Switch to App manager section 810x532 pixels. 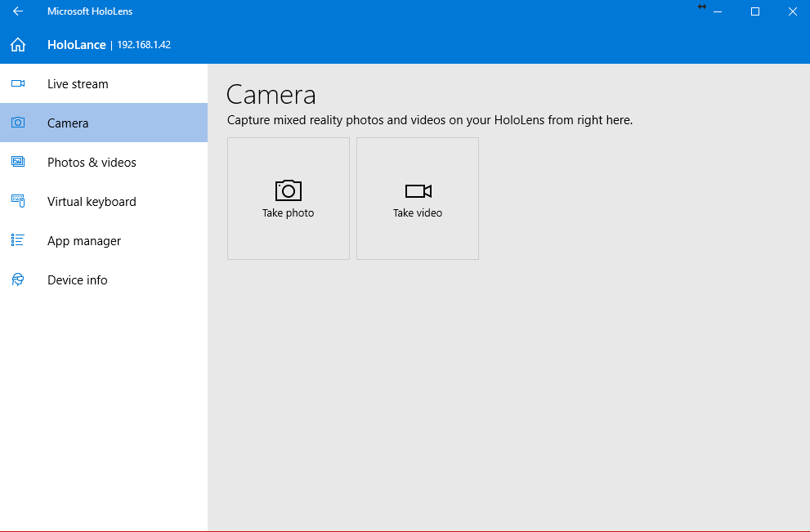coord(104,241)
